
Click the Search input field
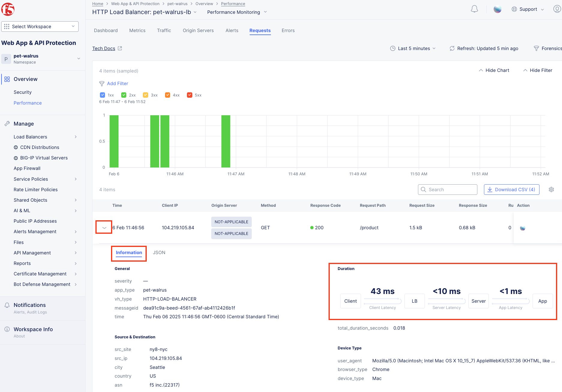447,189
